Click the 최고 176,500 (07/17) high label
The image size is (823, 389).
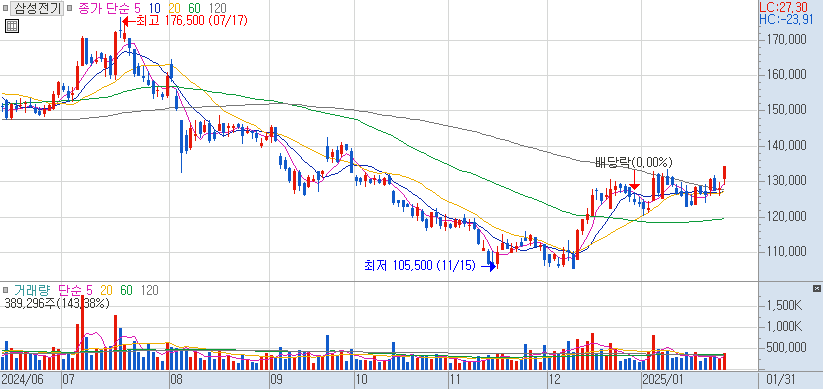(x=191, y=21)
